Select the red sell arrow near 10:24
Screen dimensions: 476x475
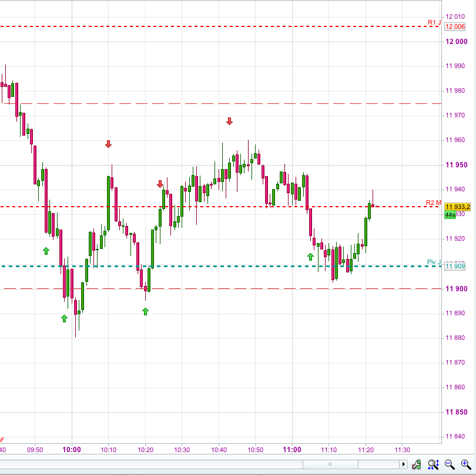point(160,184)
